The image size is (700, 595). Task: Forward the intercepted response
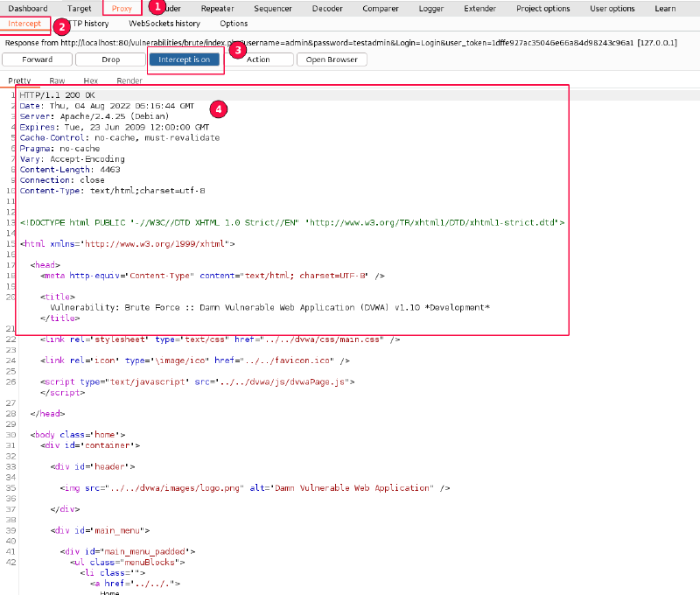[x=36, y=59]
